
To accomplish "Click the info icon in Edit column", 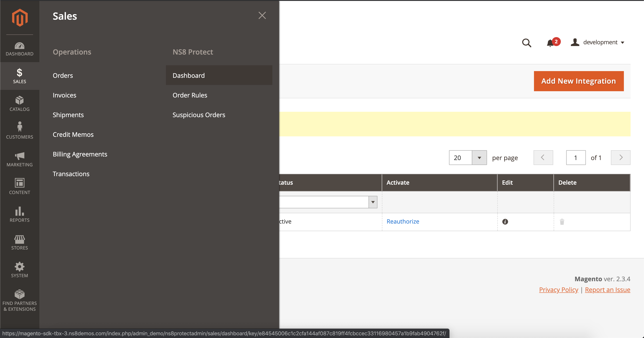I will [505, 222].
